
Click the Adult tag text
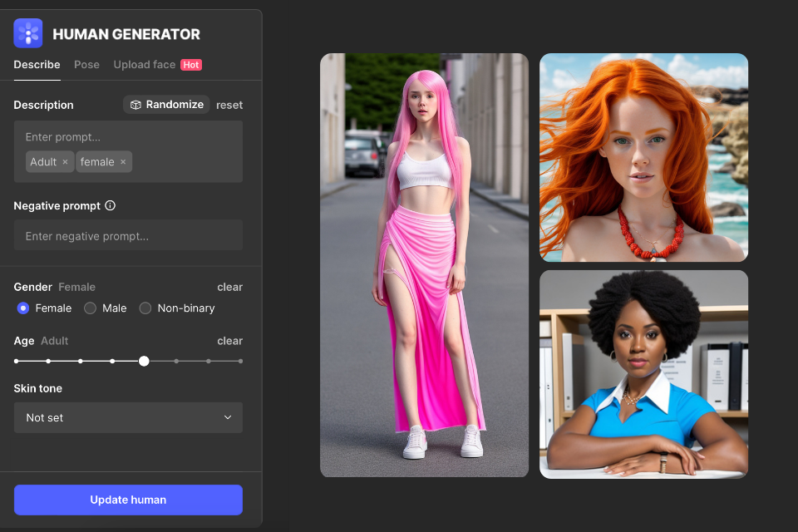tap(43, 162)
